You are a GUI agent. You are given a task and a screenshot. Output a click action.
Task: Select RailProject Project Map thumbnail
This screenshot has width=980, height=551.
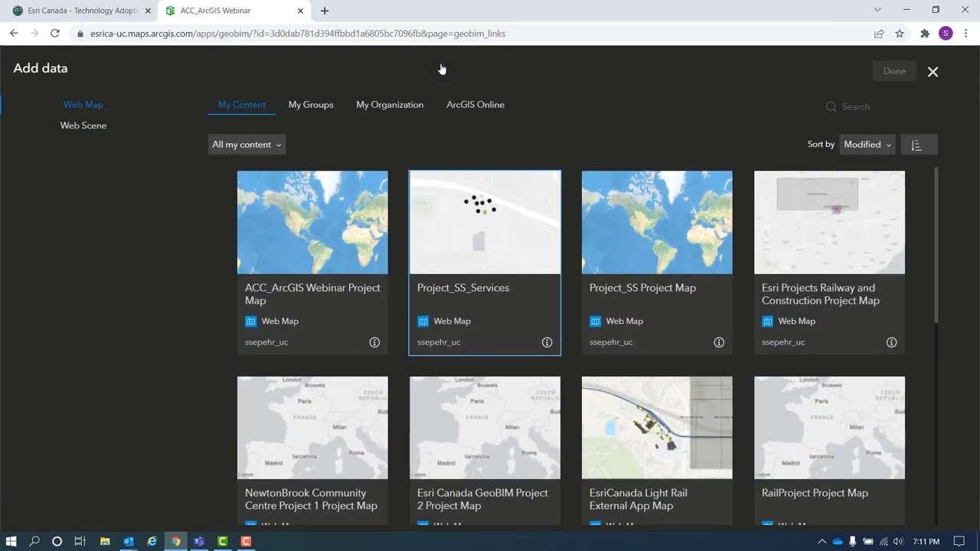pyautogui.click(x=829, y=427)
